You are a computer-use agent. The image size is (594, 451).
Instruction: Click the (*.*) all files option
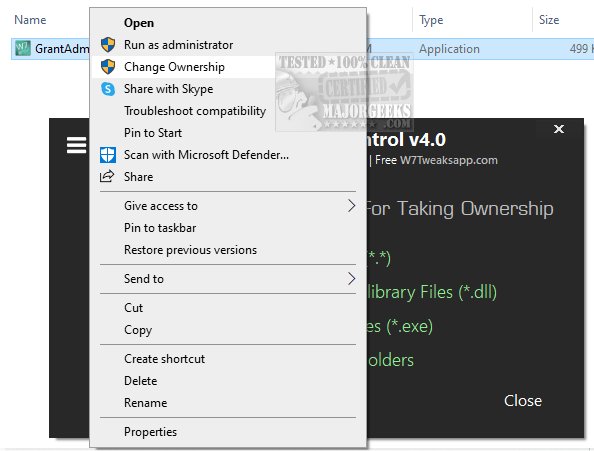pyautogui.click(x=379, y=258)
